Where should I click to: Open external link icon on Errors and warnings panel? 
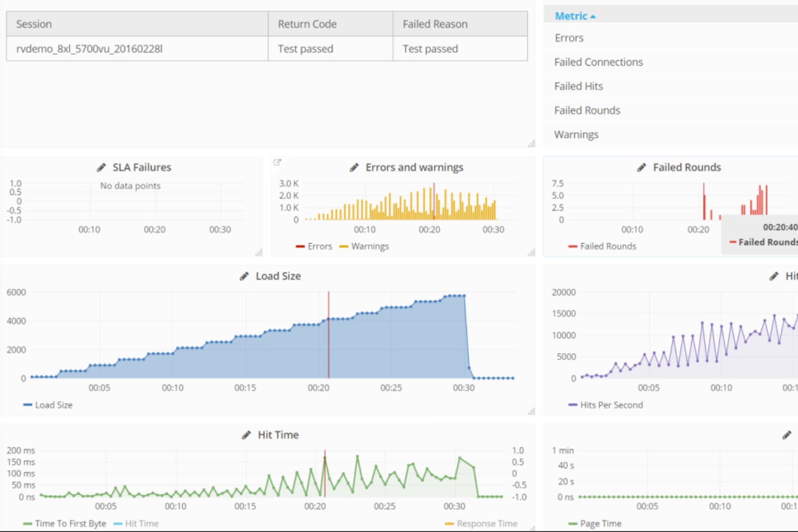[278, 162]
